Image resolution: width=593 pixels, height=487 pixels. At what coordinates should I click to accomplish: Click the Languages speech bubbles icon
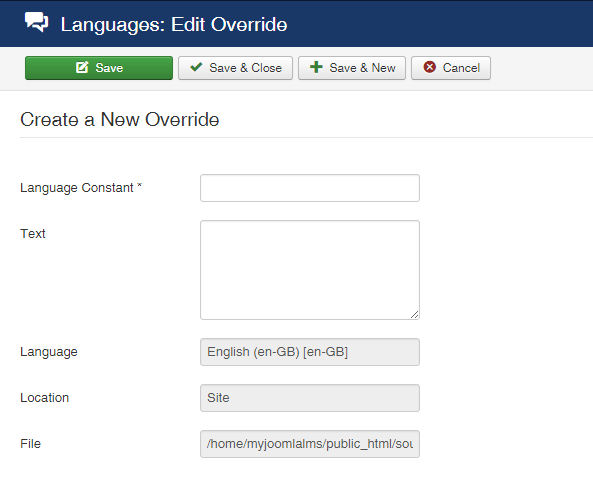[36, 22]
